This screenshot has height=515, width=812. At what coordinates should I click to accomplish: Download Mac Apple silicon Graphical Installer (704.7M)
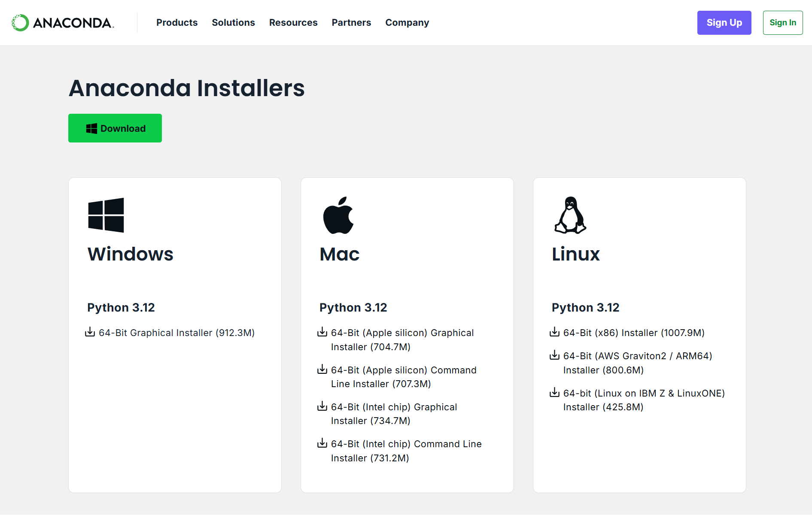pos(402,339)
